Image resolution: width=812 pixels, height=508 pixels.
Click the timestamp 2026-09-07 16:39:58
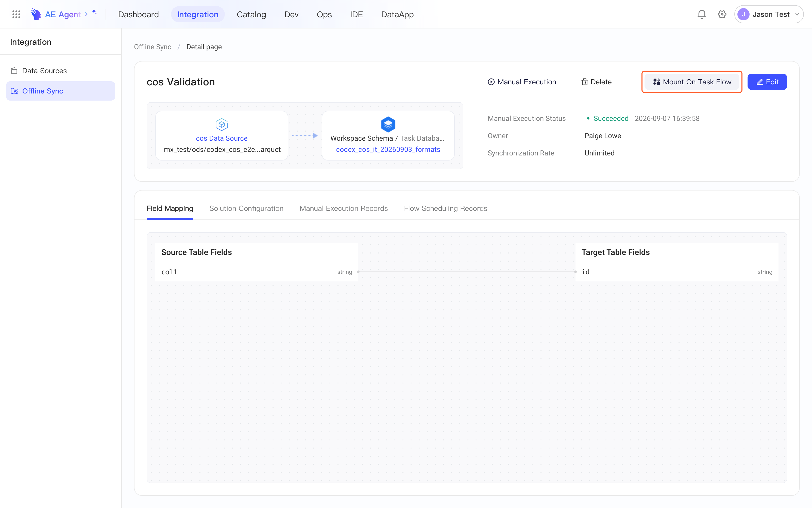667,119
